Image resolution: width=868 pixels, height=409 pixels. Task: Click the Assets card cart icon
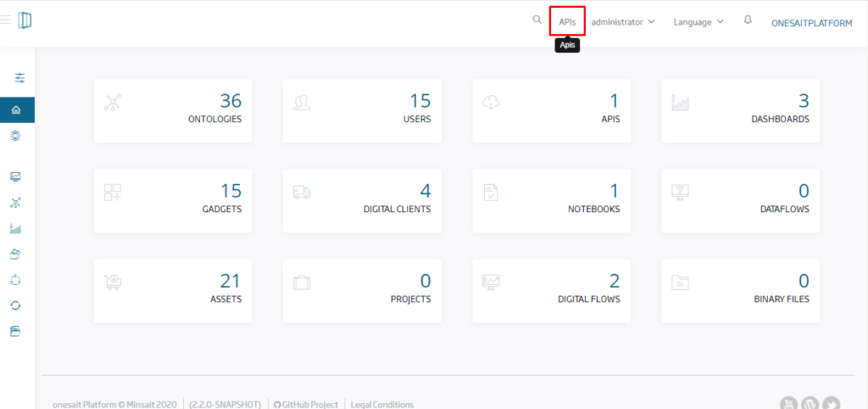click(113, 282)
